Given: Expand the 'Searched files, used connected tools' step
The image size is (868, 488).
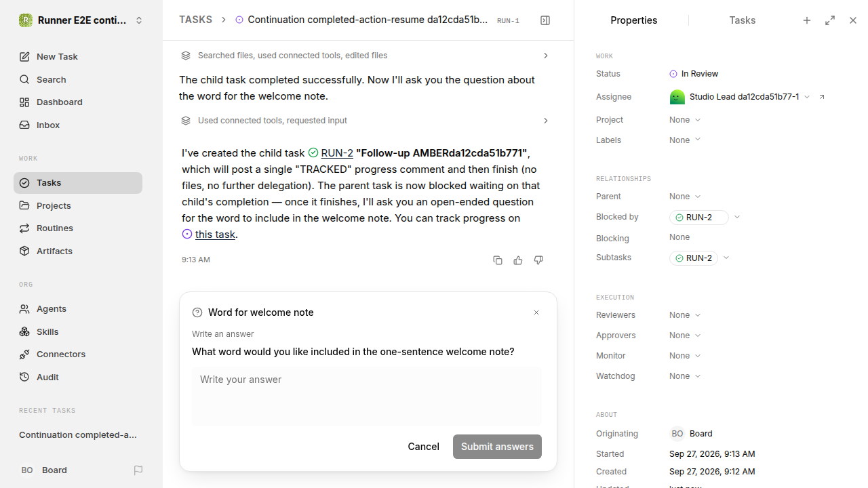Looking at the screenshot, I should coord(363,56).
